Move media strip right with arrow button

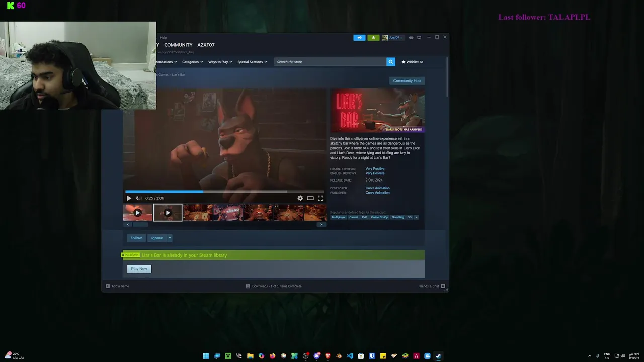pos(321,224)
